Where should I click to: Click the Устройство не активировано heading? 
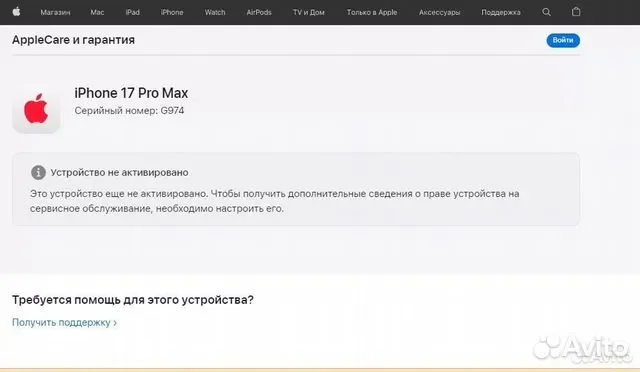click(119, 172)
